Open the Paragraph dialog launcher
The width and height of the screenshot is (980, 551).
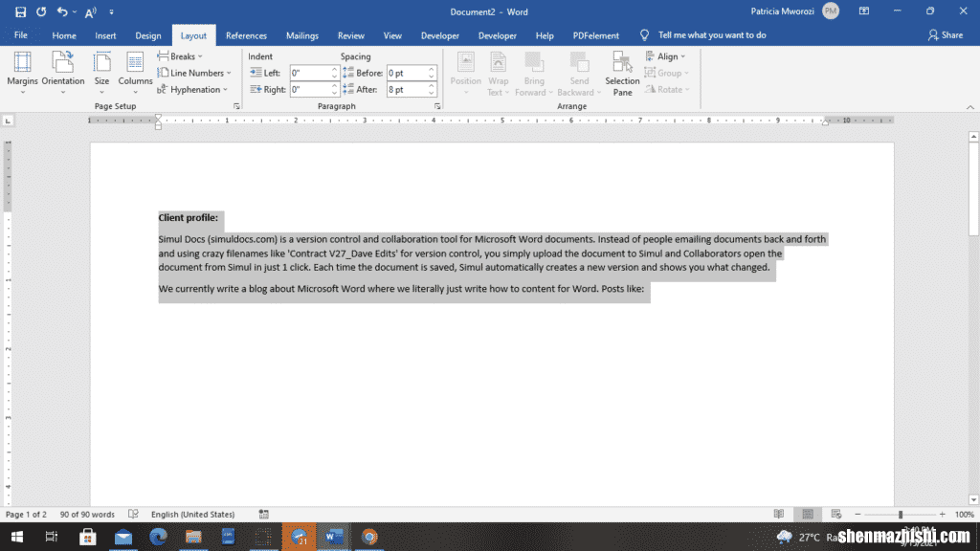coord(437,107)
